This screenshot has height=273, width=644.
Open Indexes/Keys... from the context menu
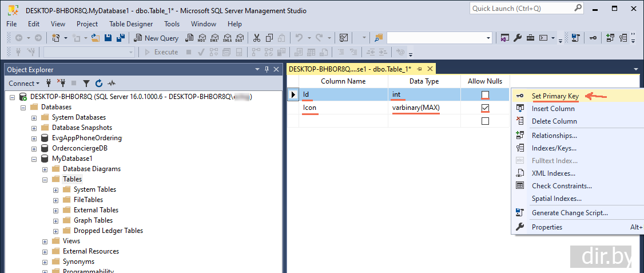[578, 148]
